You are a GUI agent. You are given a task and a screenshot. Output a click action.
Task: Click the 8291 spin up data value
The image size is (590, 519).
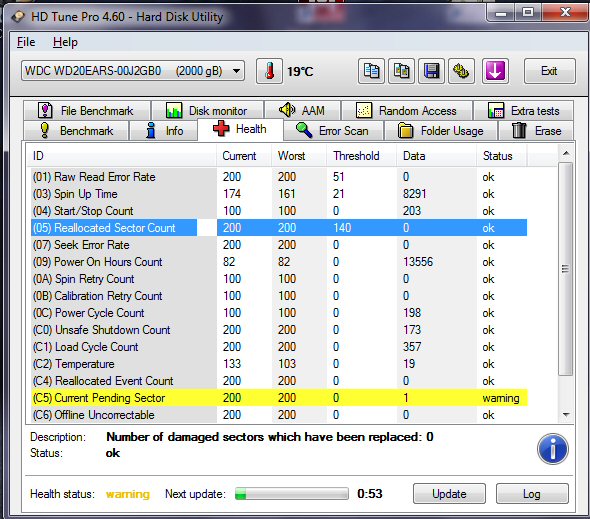point(414,193)
